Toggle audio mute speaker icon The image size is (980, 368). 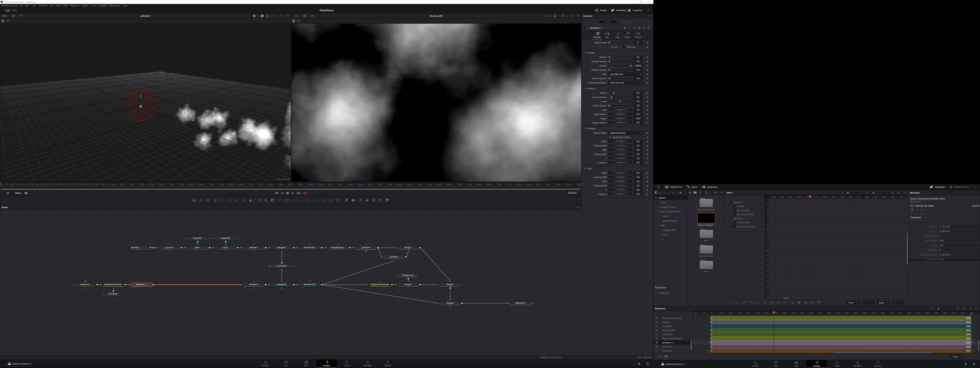[x=26, y=193]
